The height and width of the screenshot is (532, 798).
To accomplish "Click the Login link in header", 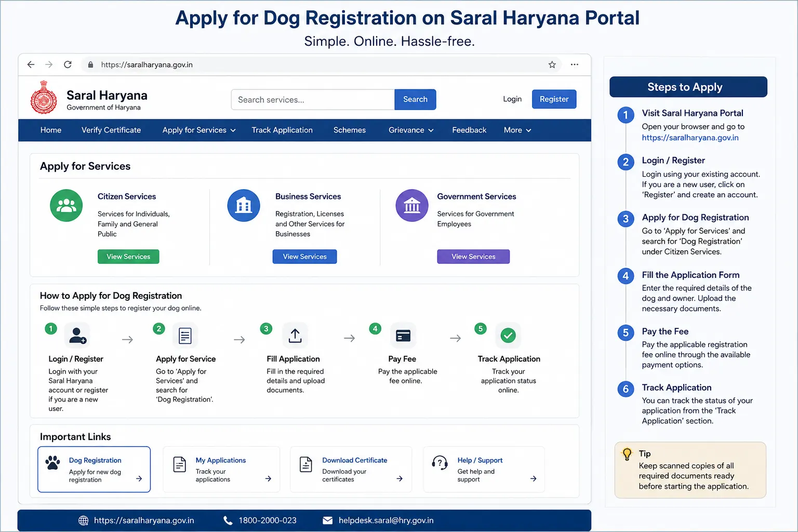I will point(512,99).
